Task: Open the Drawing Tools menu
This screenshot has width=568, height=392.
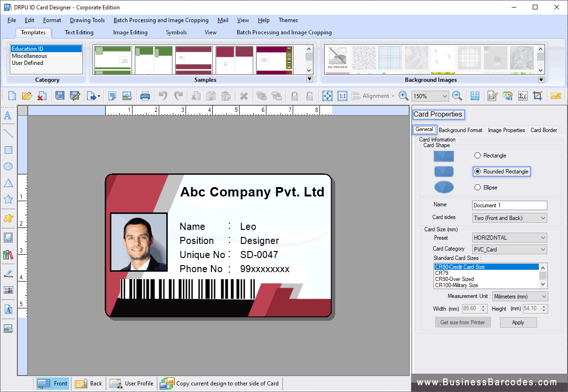Action: (x=87, y=20)
